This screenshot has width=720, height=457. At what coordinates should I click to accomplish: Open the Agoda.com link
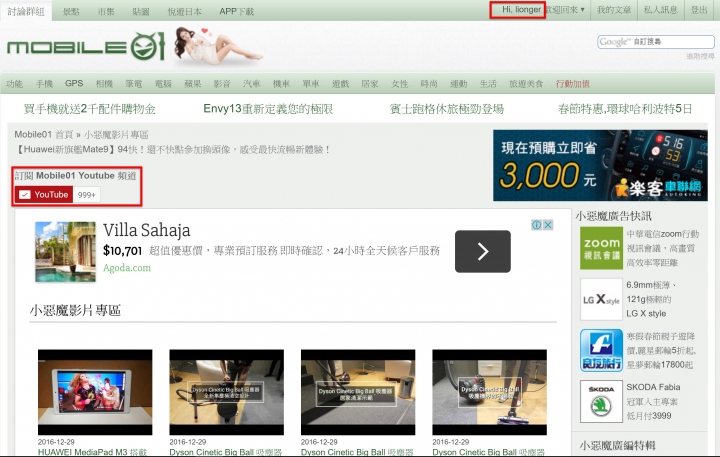pyautogui.click(x=127, y=268)
